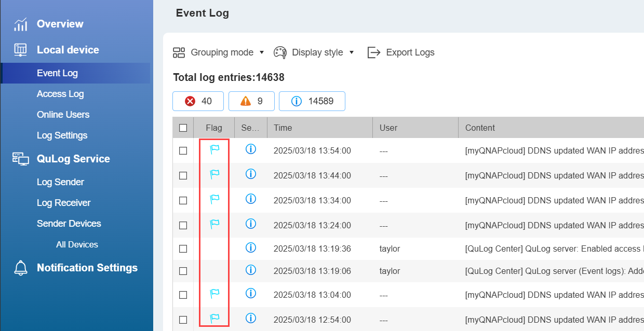Select All Devices under Sender Devices
Image resolution: width=644 pixels, height=331 pixels.
[x=77, y=244]
